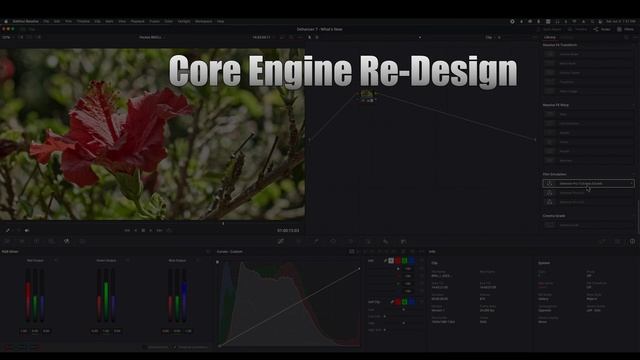Select the highlighted Dehancer Pro film emulation
This screenshot has width=640, height=360.
[x=588, y=184]
